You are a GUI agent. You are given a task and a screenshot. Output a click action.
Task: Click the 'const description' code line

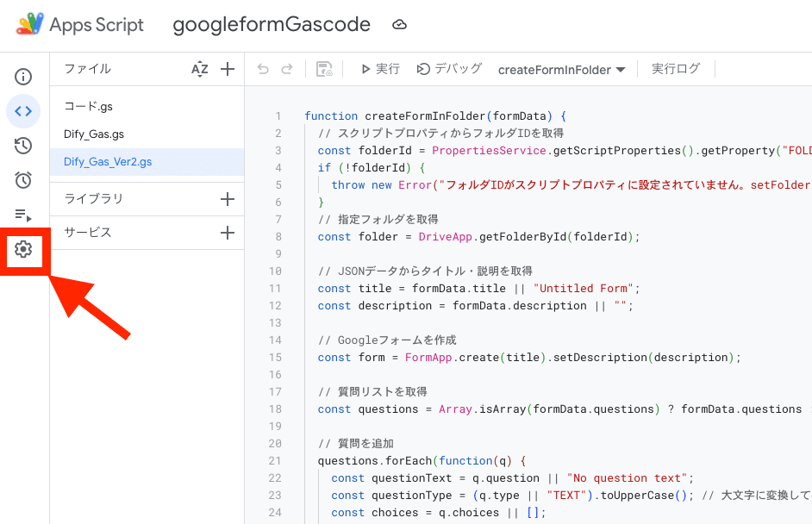(476, 305)
